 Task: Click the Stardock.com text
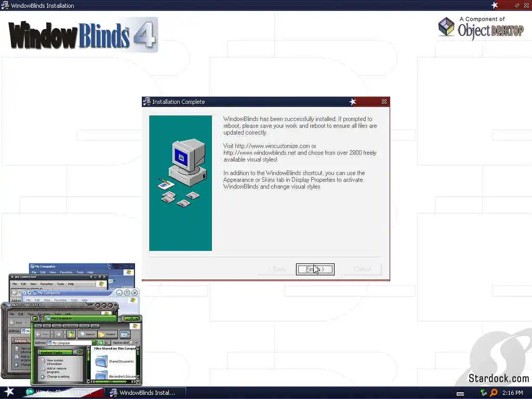(x=498, y=378)
